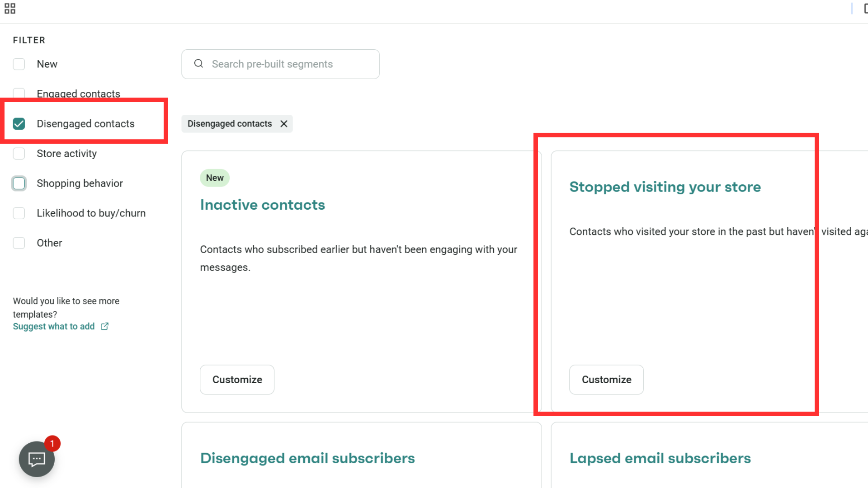Click the search magnifier icon

pyautogui.click(x=198, y=64)
